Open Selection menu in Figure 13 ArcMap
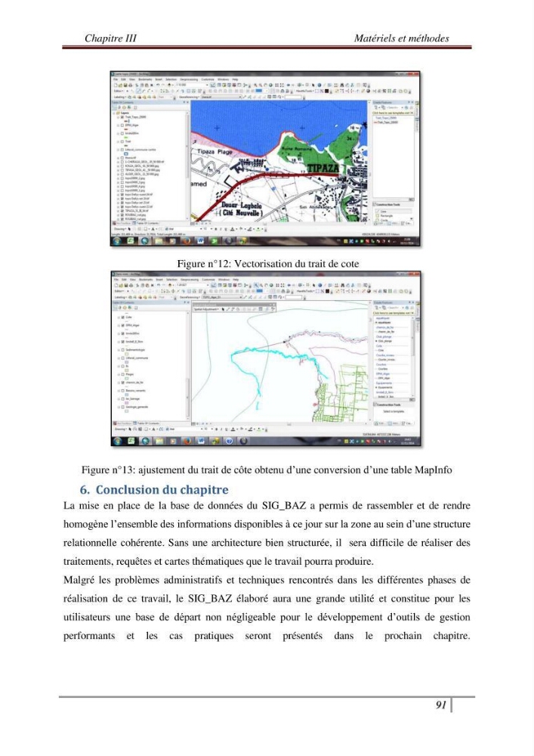534x756 pixels. pyautogui.click(x=171, y=280)
